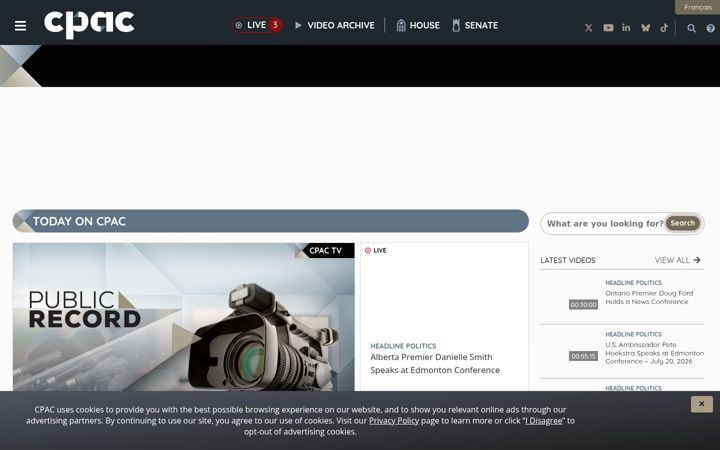Open CPAC's X (Twitter) page
Image resolution: width=720 pixels, height=450 pixels.
pyautogui.click(x=589, y=28)
